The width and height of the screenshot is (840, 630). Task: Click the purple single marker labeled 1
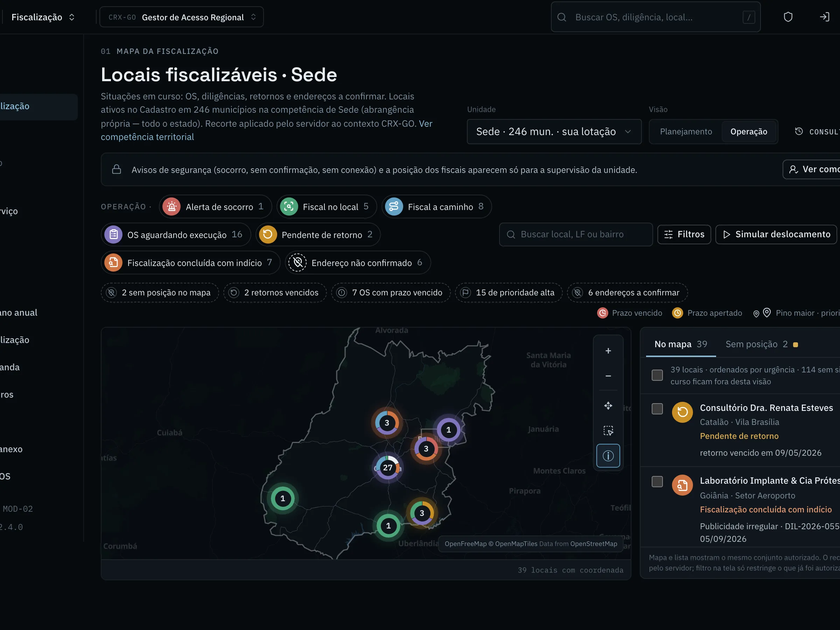click(x=448, y=430)
